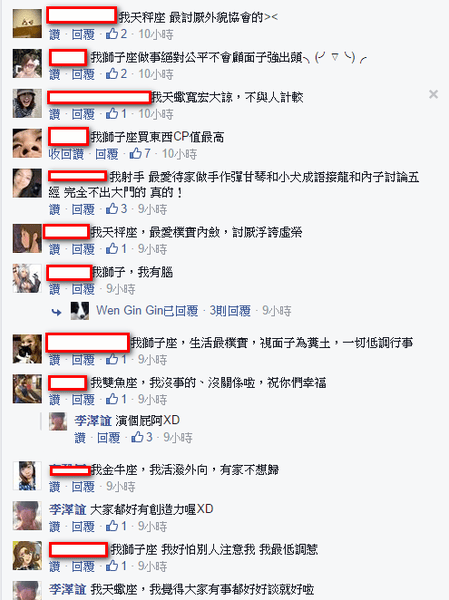Expand replies via Wen Gin Gin已回覆
This screenshot has width=449, height=600.
(x=147, y=310)
